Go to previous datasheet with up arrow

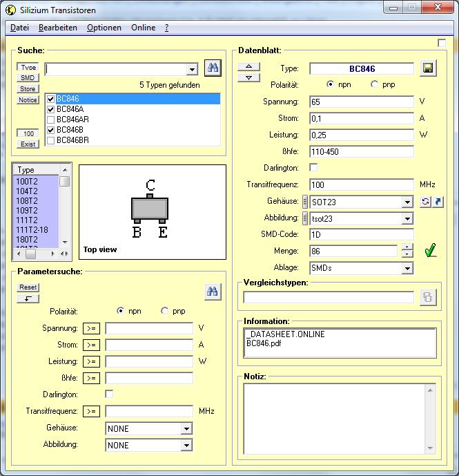pyautogui.click(x=248, y=66)
